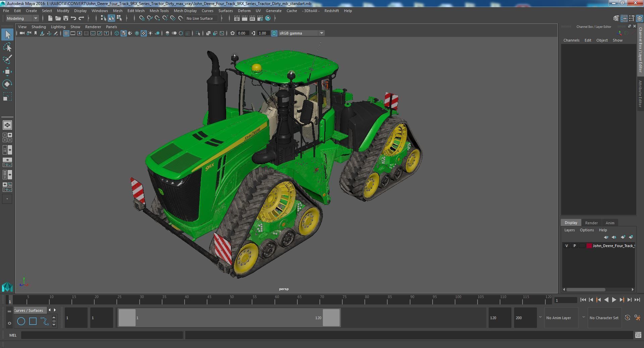
Task: Toggle layer playback P box
Action: pos(574,246)
